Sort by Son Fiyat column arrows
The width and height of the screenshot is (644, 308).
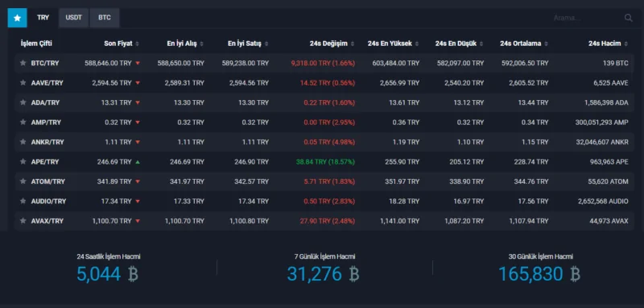pos(137,44)
